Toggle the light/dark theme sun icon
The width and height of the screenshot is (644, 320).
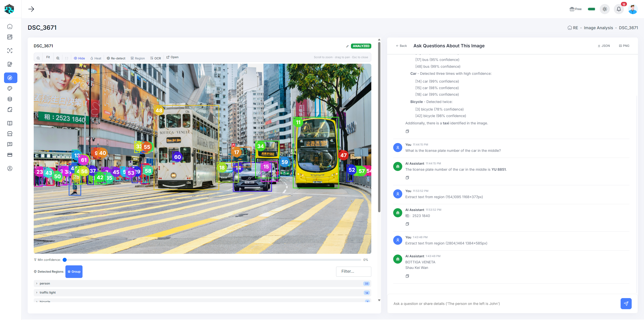[x=605, y=9]
